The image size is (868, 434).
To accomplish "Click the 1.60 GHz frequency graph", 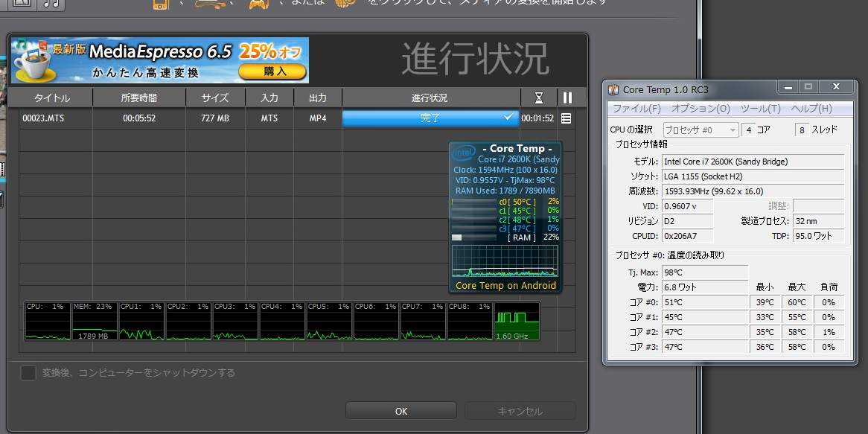I will point(517,322).
